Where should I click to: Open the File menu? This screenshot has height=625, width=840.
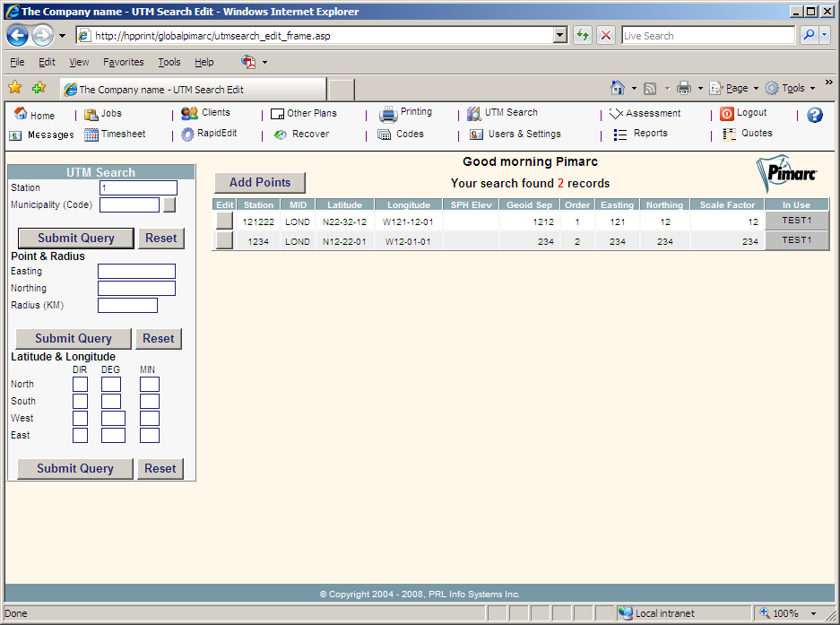click(17, 62)
